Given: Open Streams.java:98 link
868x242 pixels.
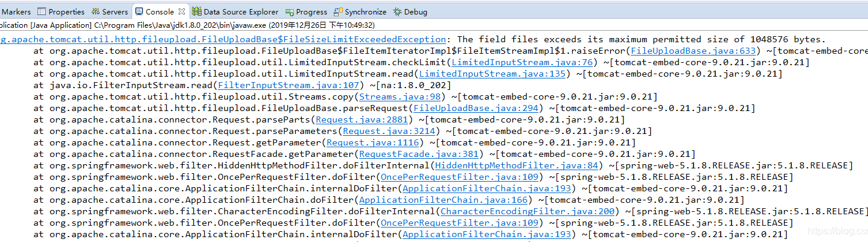Looking at the screenshot, I should pyautogui.click(x=400, y=97).
